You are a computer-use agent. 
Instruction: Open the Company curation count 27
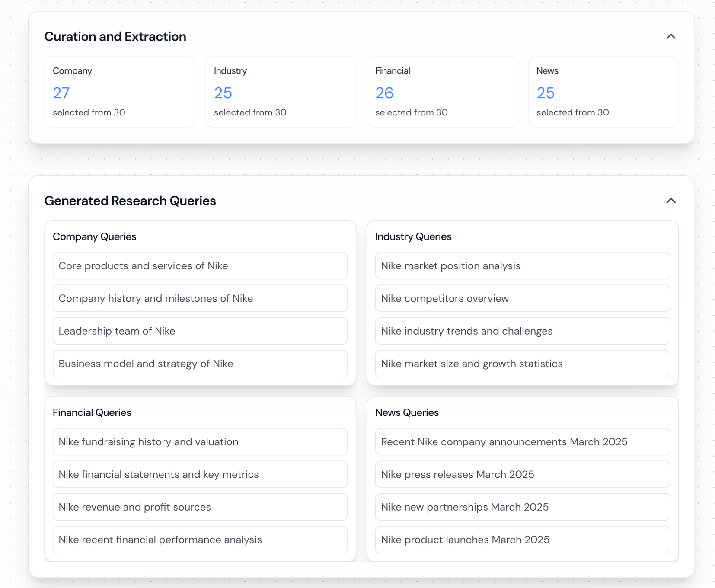click(x=61, y=93)
